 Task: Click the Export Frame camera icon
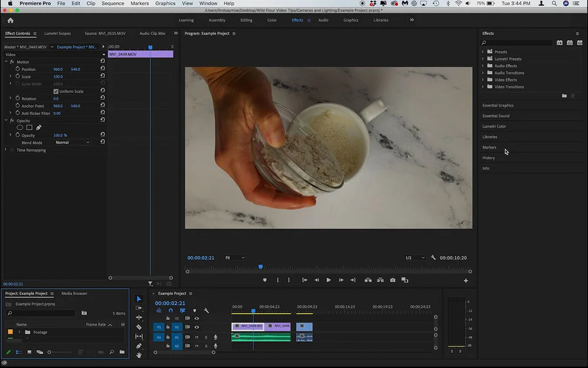tap(392, 280)
